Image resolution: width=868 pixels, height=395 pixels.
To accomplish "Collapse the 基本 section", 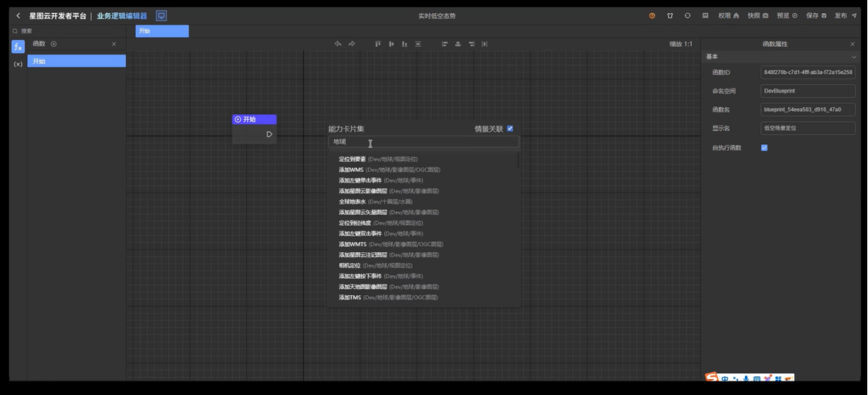I will point(854,57).
